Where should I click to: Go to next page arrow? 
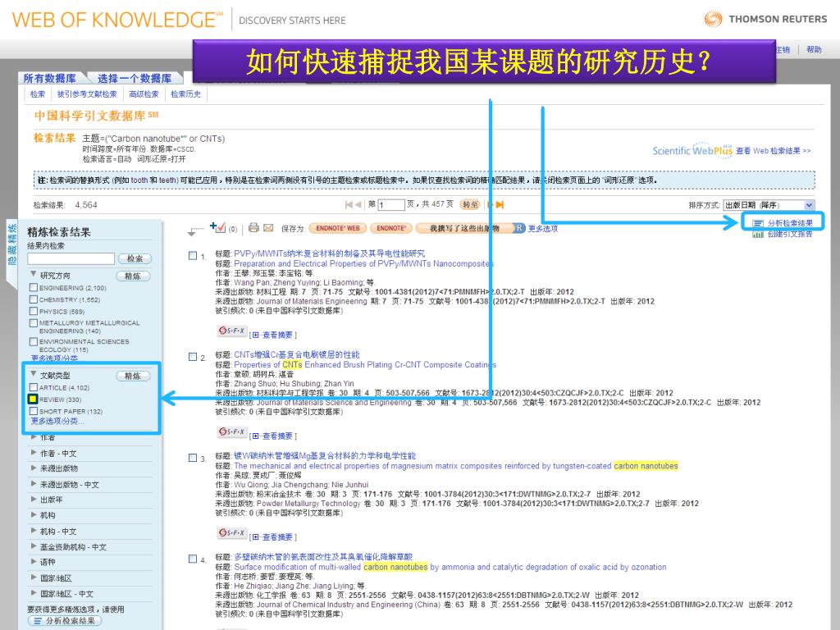490,204
